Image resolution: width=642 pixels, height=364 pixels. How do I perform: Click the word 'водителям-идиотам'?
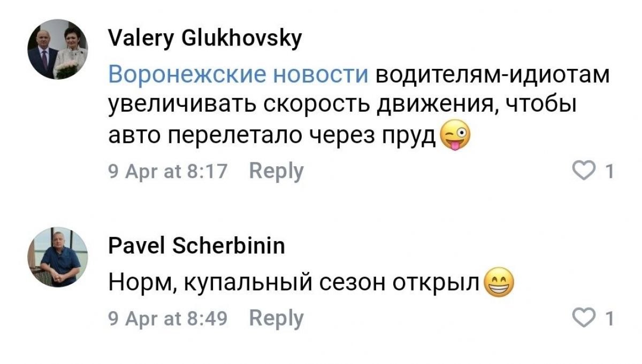tap(492, 76)
